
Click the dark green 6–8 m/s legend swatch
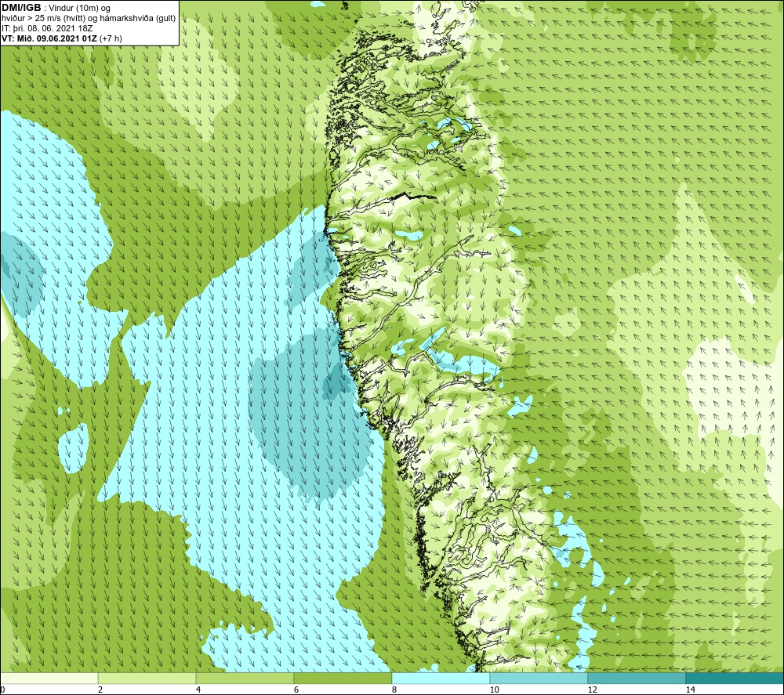(x=343, y=678)
